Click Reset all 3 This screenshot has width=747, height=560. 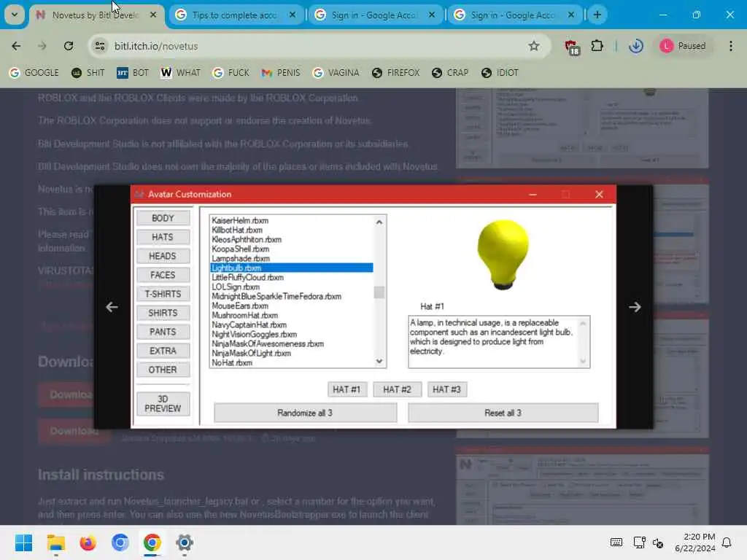503,413
